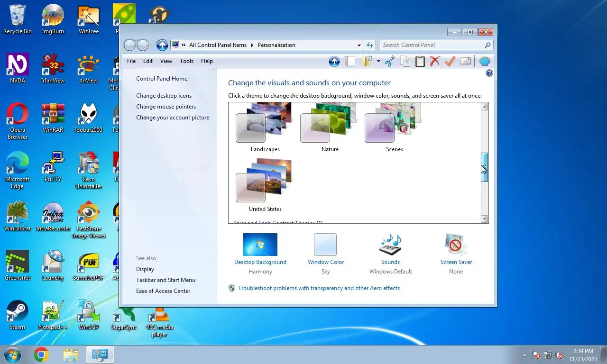Open PuTTY desktop shortcut
This screenshot has width=607, height=364.
pyautogui.click(x=53, y=167)
